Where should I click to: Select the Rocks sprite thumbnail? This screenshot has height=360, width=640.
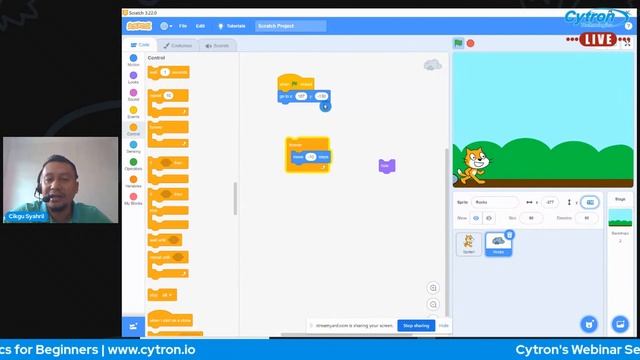pos(498,244)
